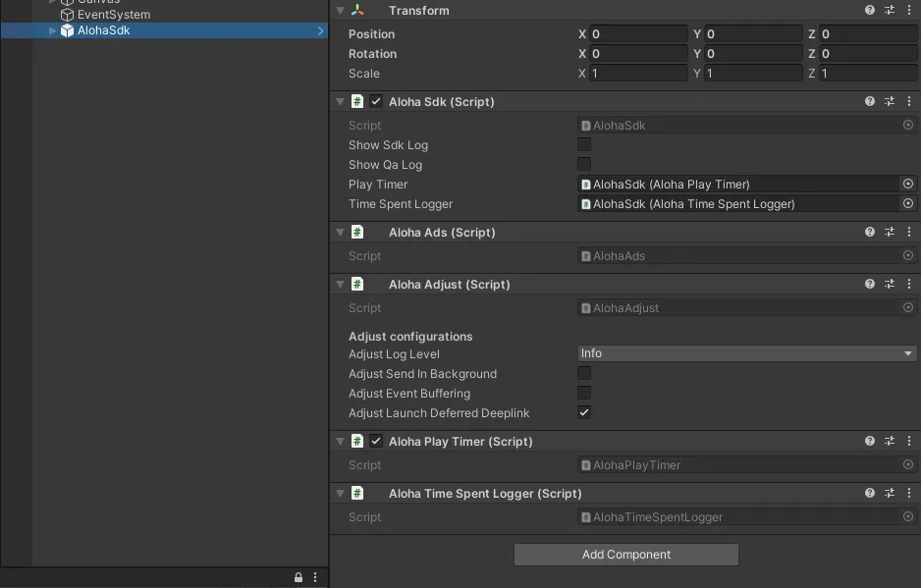Click the 'Adjust configurations' header text
This screenshot has height=588, width=921.
pos(410,336)
